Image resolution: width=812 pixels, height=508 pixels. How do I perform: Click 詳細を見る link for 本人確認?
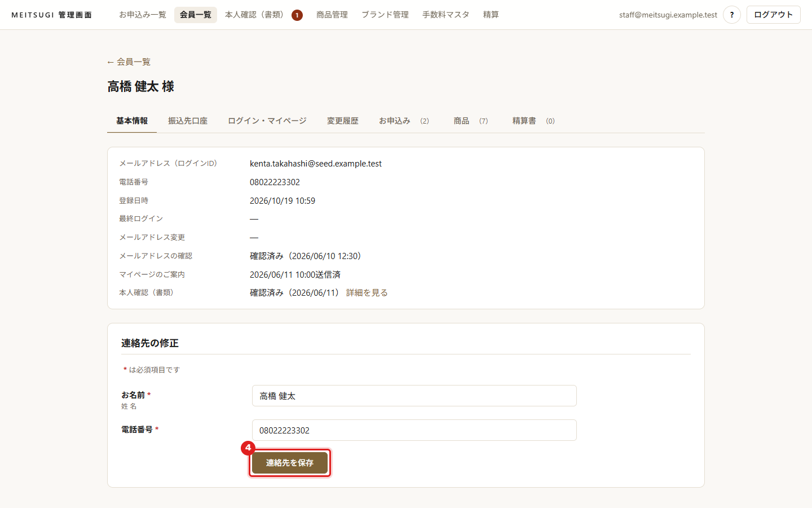click(x=367, y=293)
